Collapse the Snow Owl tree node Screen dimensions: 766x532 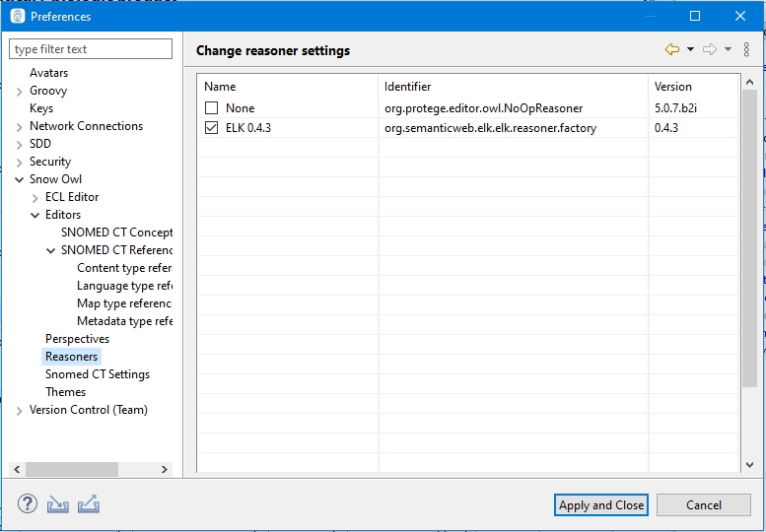pyautogui.click(x=20, y=179)
